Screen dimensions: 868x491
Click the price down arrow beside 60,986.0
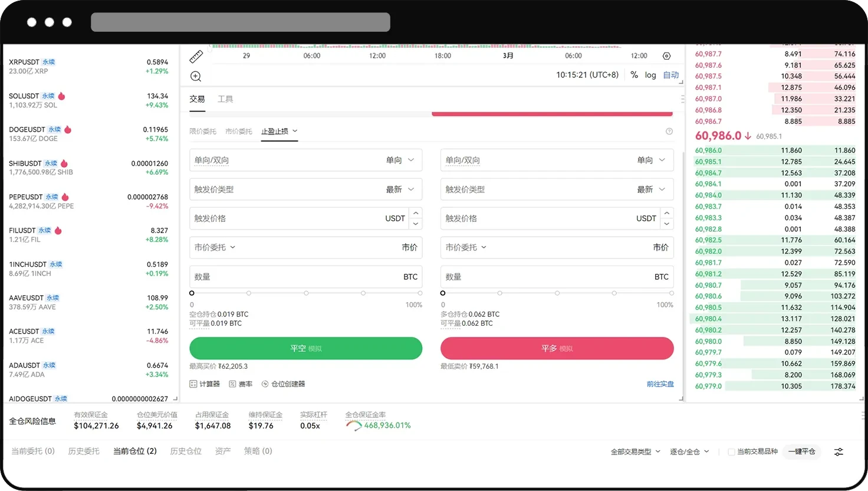(x=748, y=136)
